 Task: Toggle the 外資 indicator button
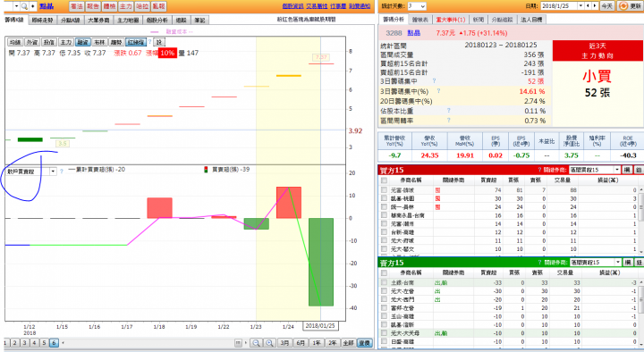click(x=32, y=42)
